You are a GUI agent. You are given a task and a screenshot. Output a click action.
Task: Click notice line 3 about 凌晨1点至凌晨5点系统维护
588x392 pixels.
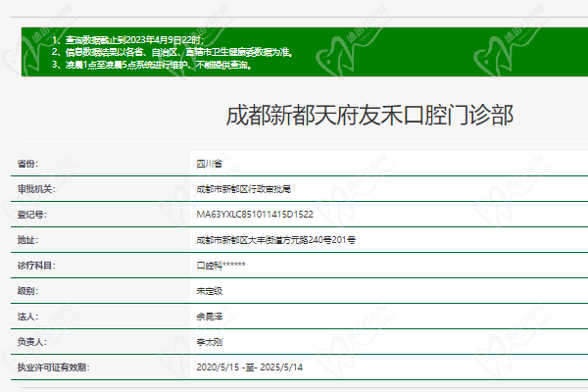click(x=152, y=65)
